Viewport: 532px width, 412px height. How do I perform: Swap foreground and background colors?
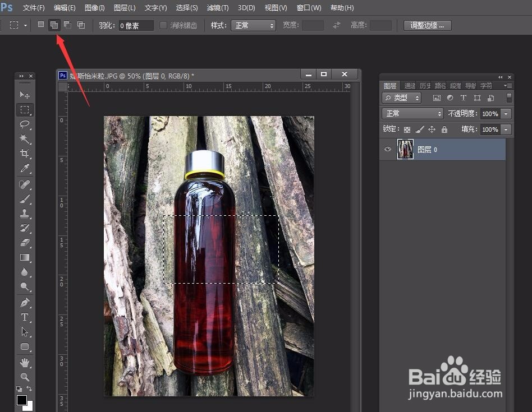[x=29, y=388]
